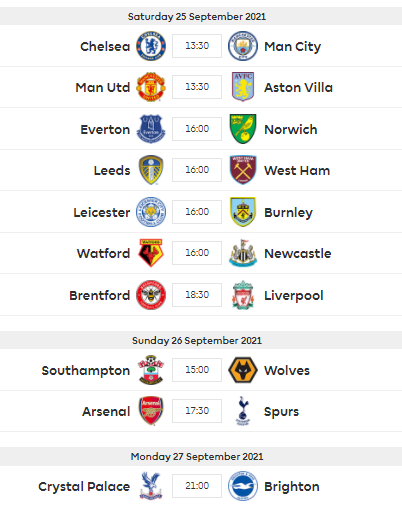Open the Leeds team name link

(x=112, y=170)
